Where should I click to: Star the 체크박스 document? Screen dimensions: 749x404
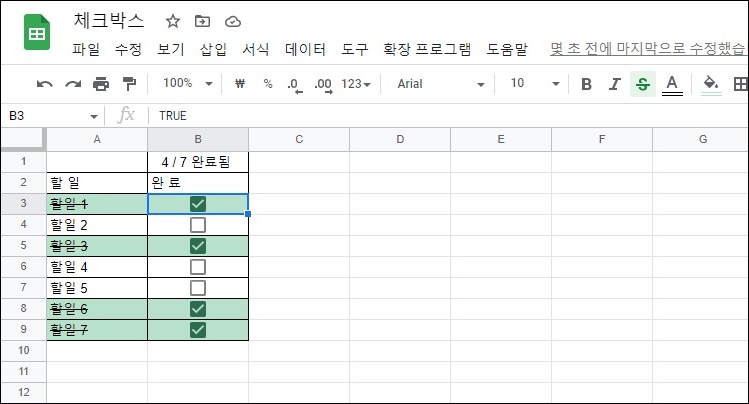[x=172, y=21]
